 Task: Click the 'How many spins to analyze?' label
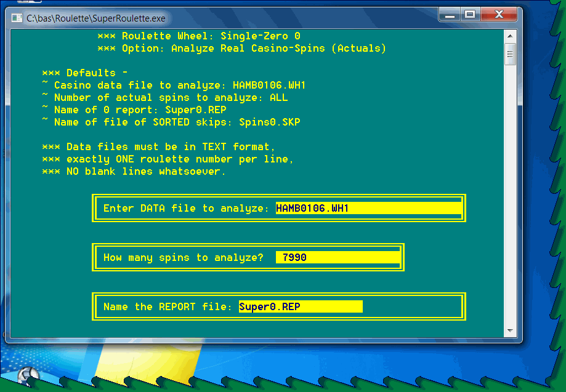point(184,257)
